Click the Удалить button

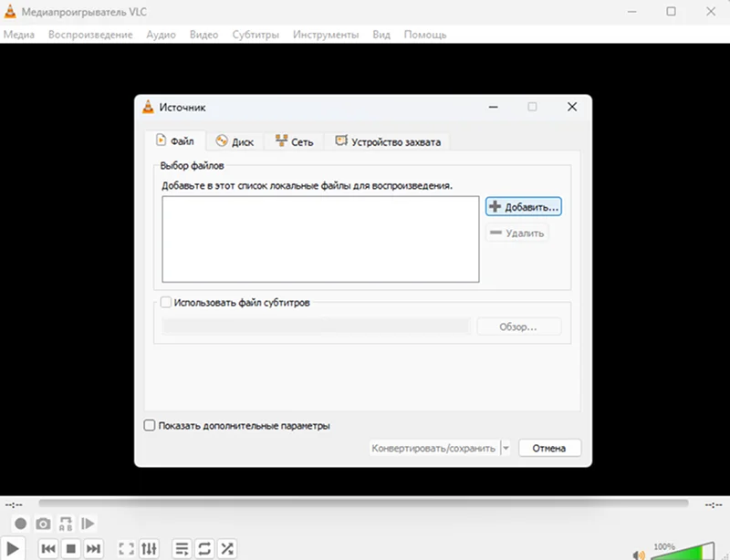click(517, 233)
